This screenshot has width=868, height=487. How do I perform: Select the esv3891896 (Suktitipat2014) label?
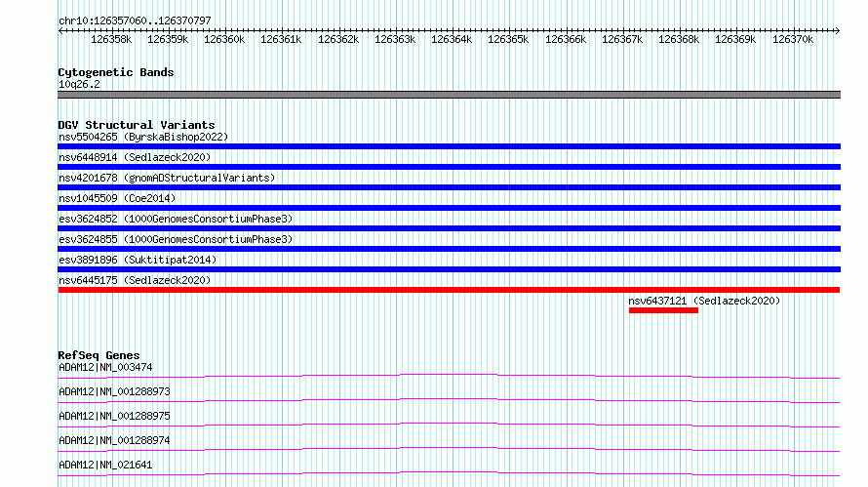[138, 260]
